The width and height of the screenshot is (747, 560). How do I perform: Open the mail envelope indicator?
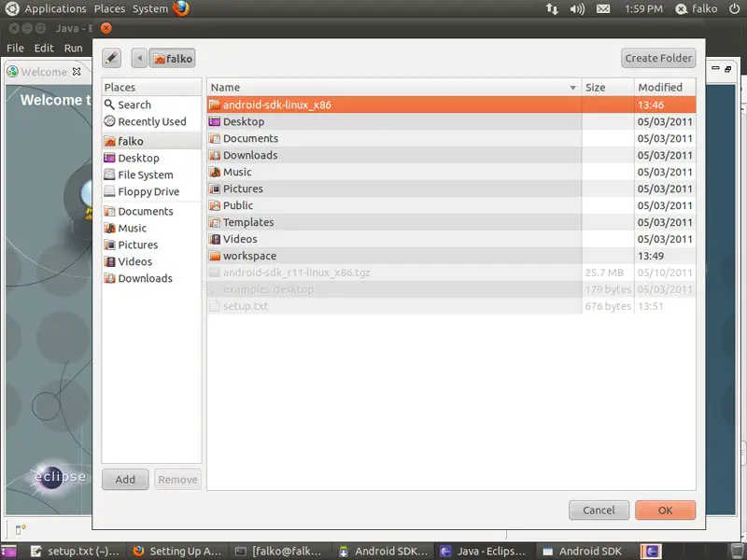[603, 8]
